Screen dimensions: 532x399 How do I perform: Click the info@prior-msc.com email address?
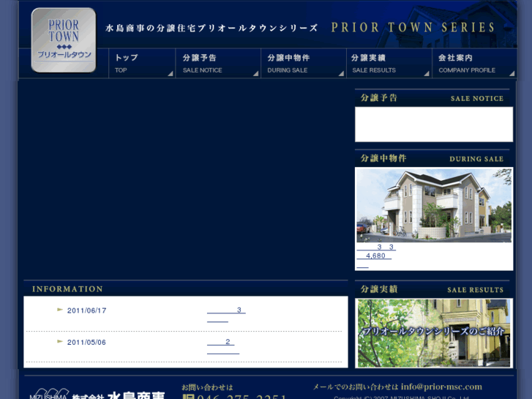click(441, 387)
